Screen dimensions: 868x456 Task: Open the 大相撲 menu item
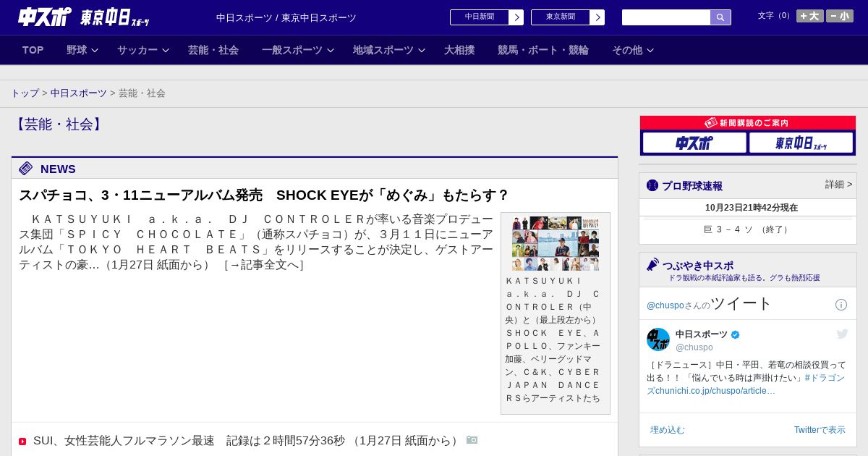pos(459,50)
